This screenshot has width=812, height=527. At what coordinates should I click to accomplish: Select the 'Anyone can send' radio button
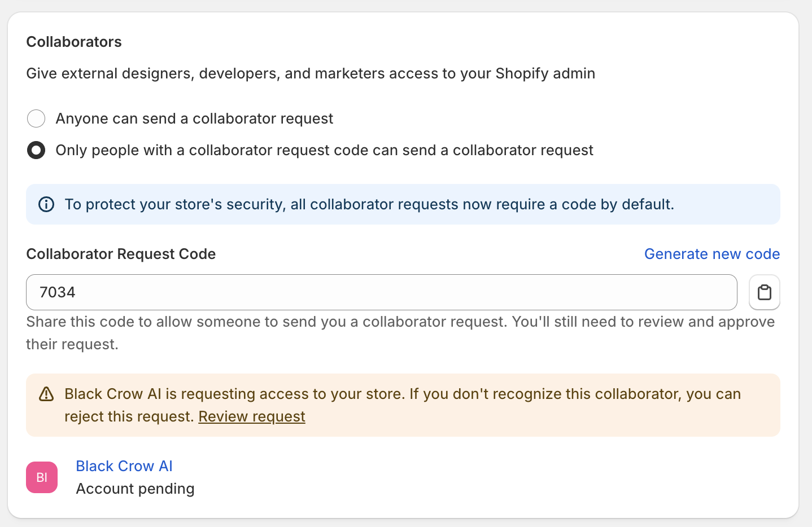36,118
